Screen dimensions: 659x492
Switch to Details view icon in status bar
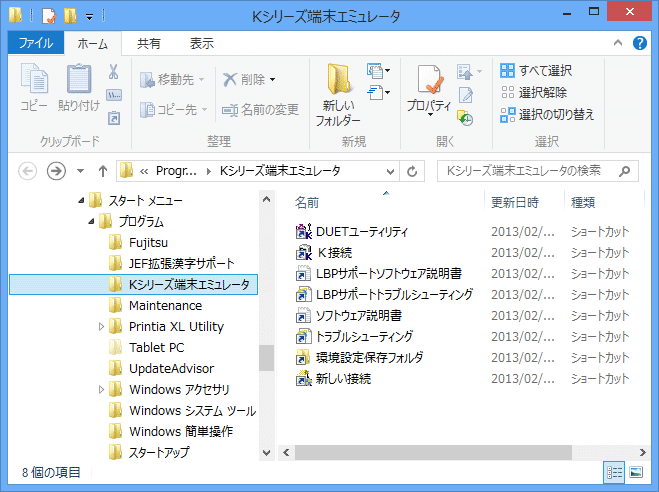[x=614, y=473]
